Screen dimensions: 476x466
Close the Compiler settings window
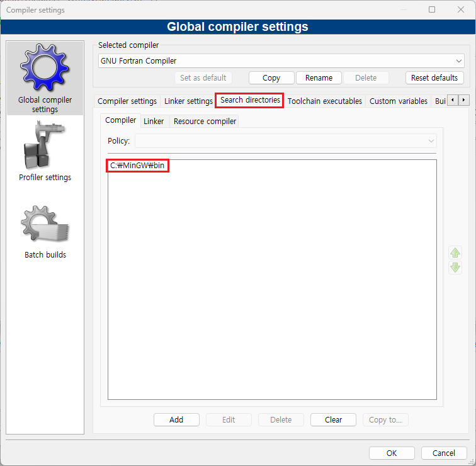[460, 9]
